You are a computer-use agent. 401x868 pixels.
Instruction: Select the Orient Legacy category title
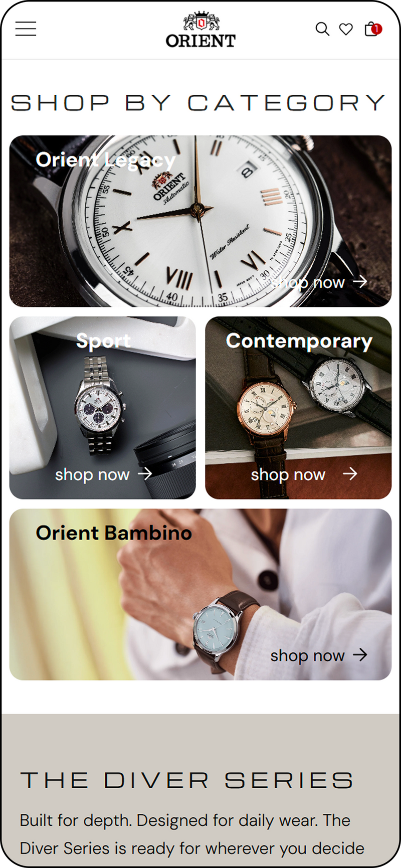point(106,160)
